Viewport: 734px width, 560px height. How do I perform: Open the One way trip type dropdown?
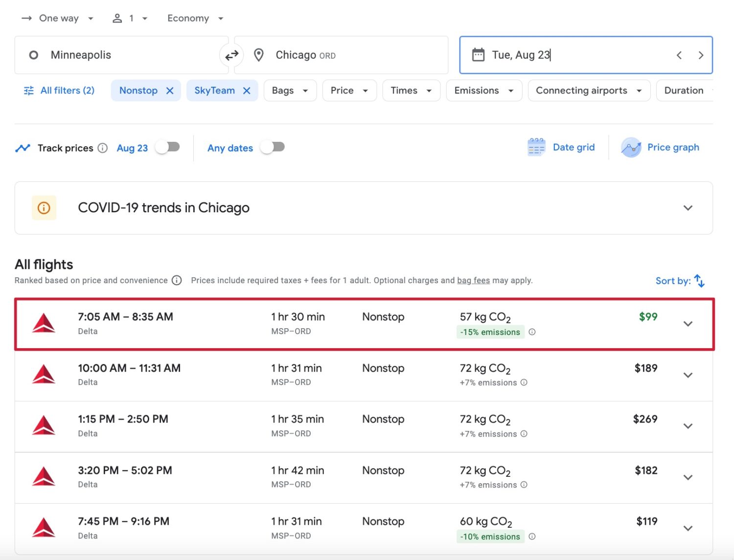(58, 19)
